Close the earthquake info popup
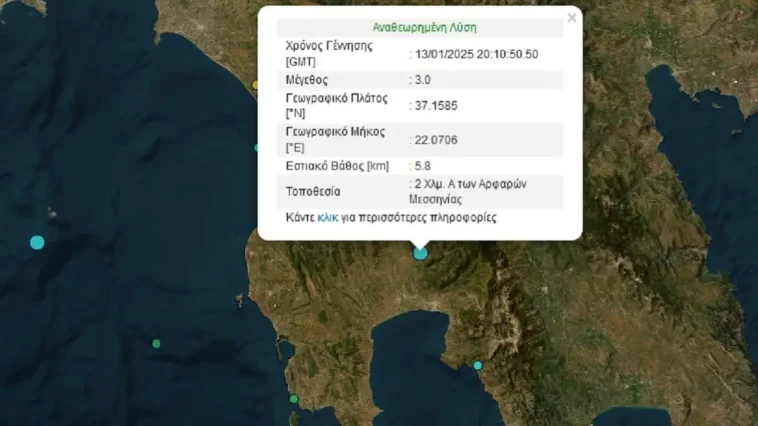 point(572,18)
